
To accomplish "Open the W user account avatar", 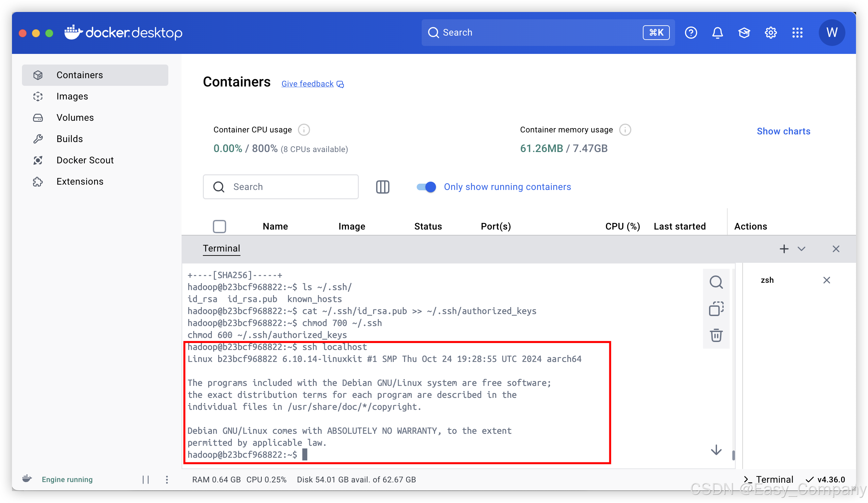I will point(831,33).
